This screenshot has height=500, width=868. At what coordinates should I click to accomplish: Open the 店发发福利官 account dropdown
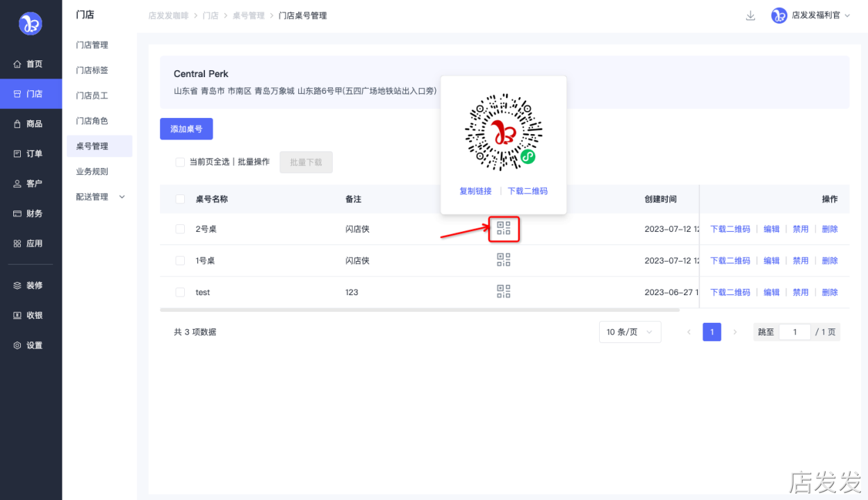coord(820,15)
